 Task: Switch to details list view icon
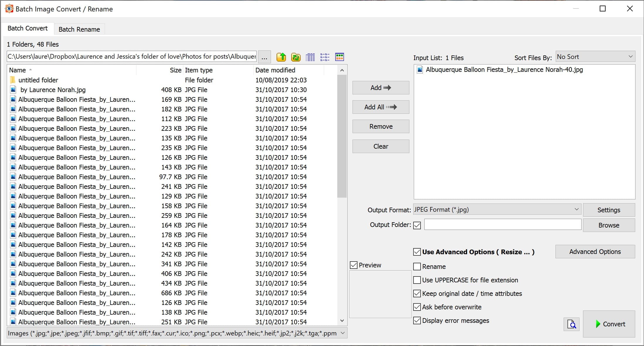310,57
